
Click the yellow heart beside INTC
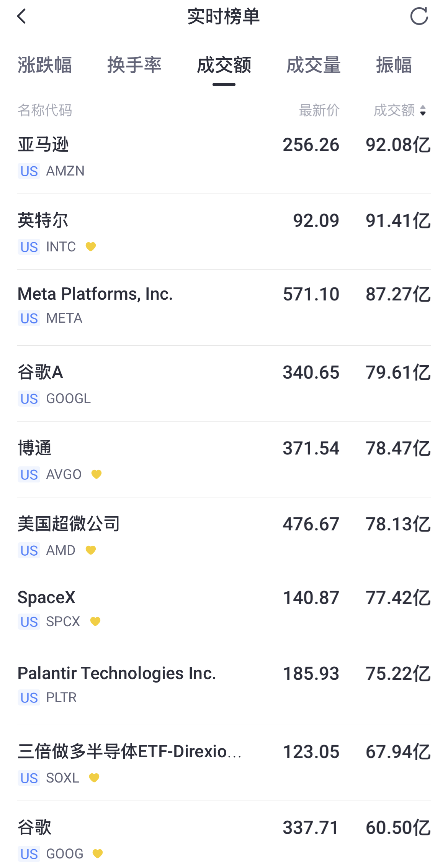pos(90,246)
